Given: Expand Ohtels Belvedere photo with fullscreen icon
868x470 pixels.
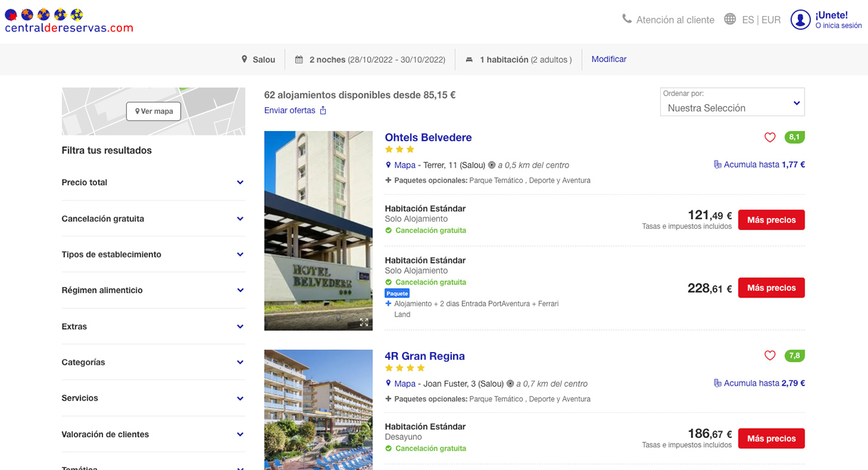Looking at the screenshot, I should coord(364,322).
